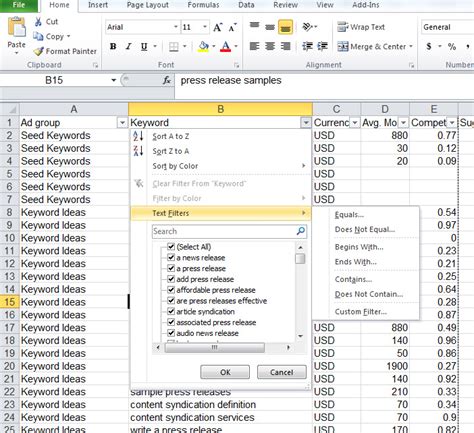Decrease font size with small A
474x433 pixels.
pos(233,27)
